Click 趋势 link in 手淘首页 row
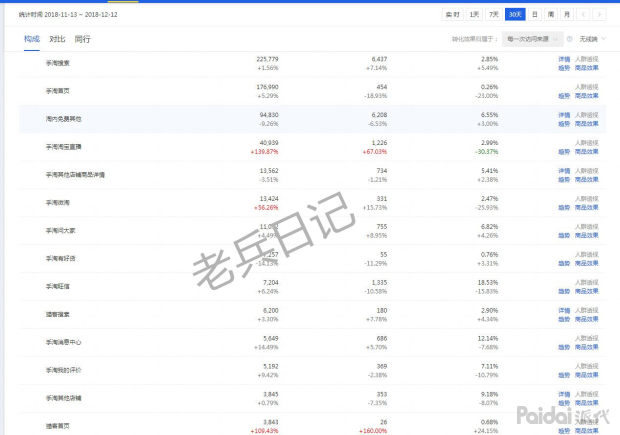 coord(564,96)
